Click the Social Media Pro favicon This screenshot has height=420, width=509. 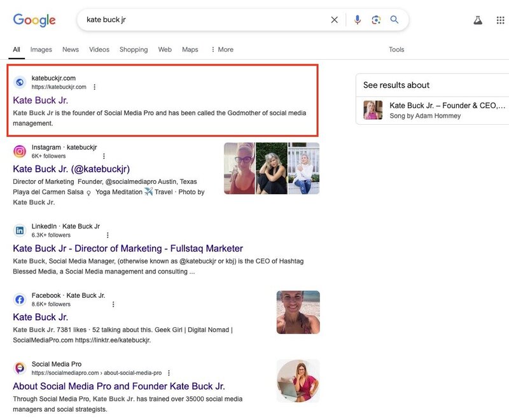(20, 368)
